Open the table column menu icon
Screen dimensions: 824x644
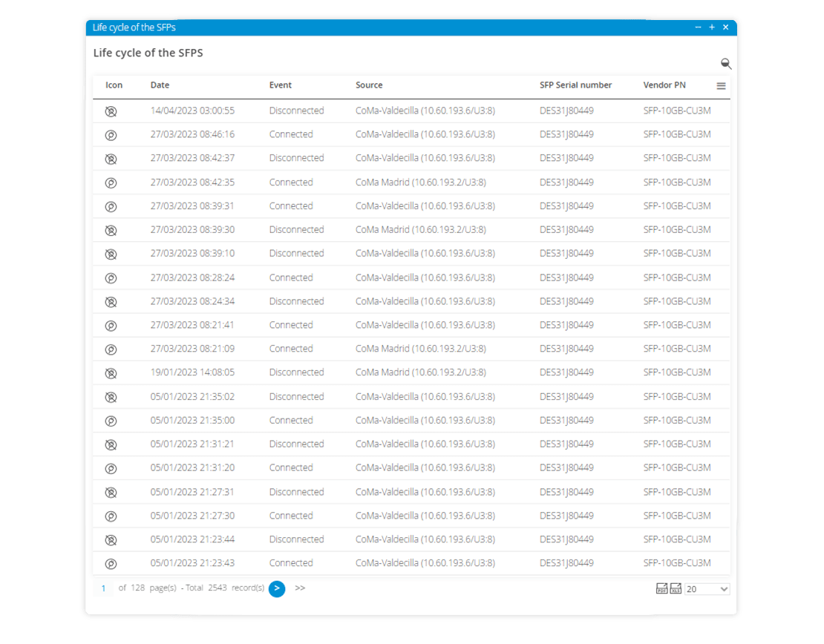point(721,85)
